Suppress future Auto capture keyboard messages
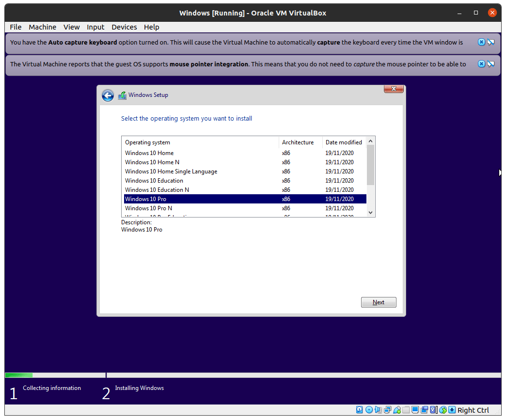This screenshot has height=420, width=506. [x=491, y=42]
